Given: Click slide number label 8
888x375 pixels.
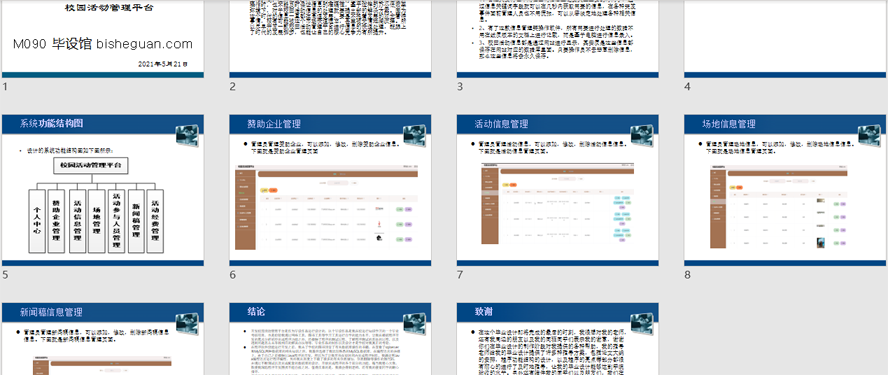Looking at the screenshot, I should 688,275.
